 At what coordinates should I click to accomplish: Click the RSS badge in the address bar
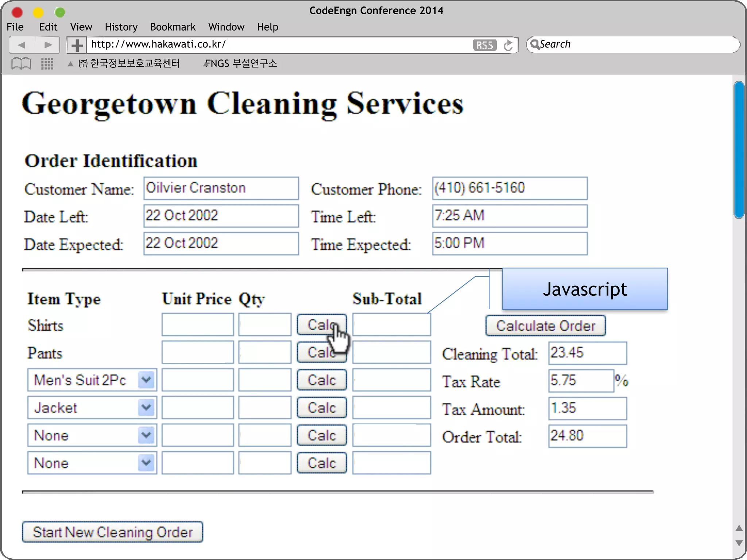point(484,45)
